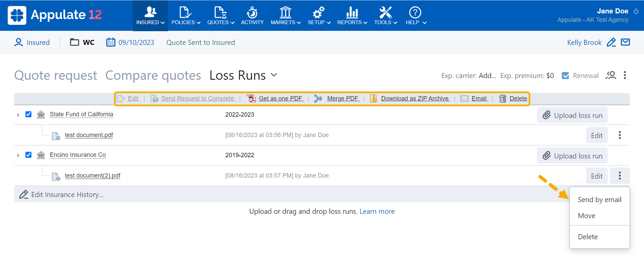Click Delete in the loss runs toolbar
Screen dimensions: 644x255
pyautogui.click(x=518, y=99)
